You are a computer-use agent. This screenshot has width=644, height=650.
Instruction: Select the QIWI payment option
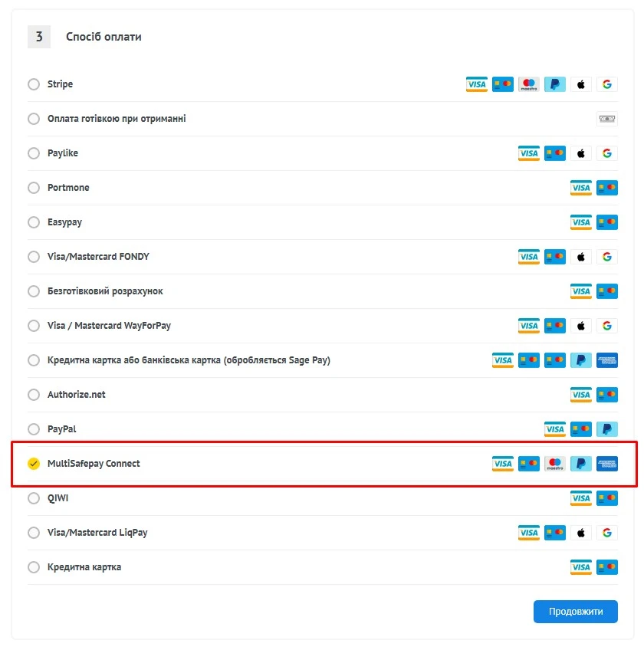point(34,498)
